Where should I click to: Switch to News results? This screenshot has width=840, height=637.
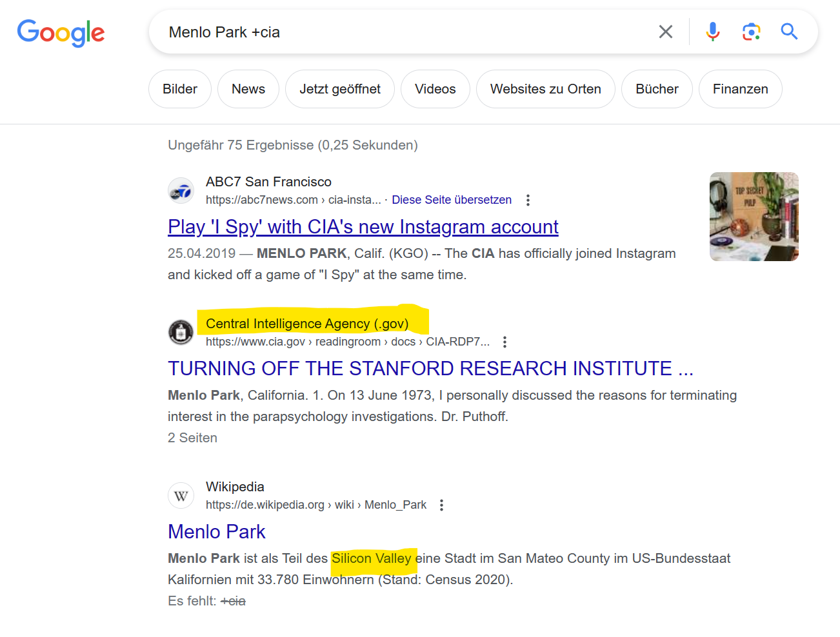[x=248, y=89]
